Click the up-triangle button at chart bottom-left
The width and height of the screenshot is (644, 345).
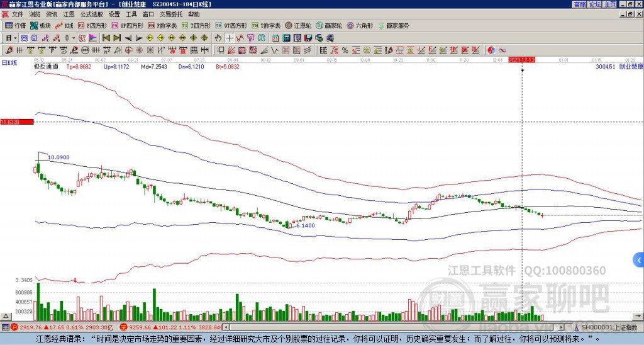(x=5, y=316)
